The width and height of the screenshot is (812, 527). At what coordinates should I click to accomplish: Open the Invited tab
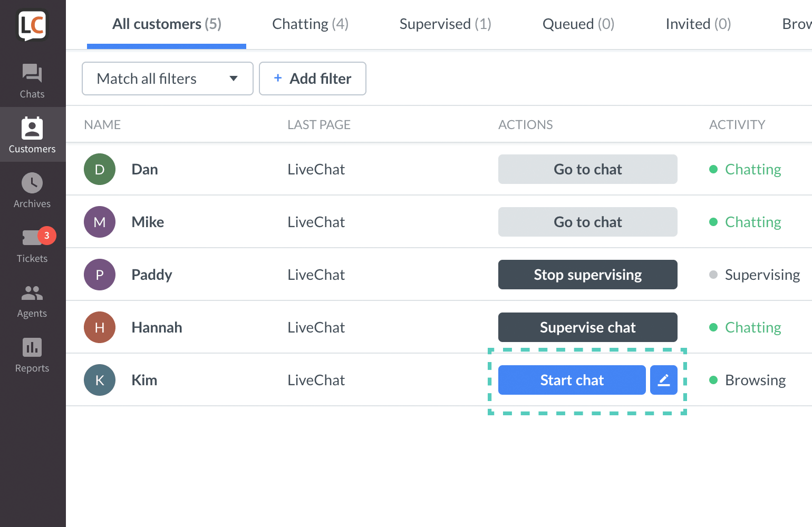698,24
